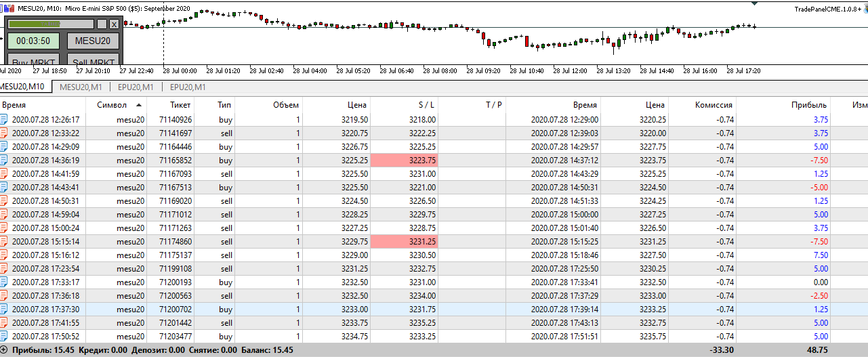Expand the summary row plus icon
Screen dimensions: 868x361
click(x=4, y=350)
